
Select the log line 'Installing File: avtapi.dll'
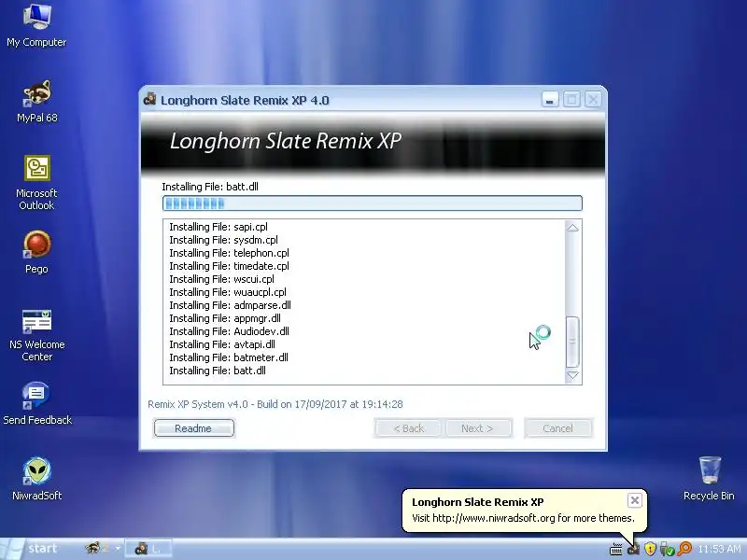coord(222,344)
